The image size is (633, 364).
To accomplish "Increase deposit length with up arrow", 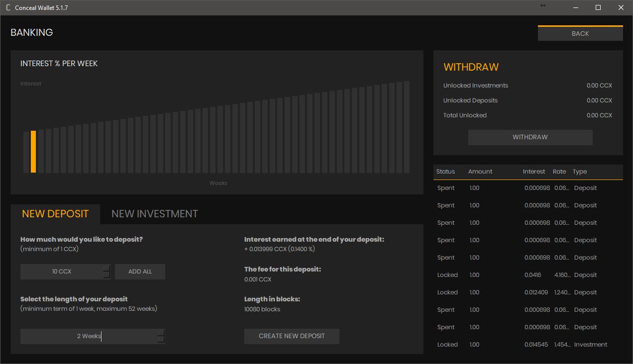I will [x=161, y=333].
